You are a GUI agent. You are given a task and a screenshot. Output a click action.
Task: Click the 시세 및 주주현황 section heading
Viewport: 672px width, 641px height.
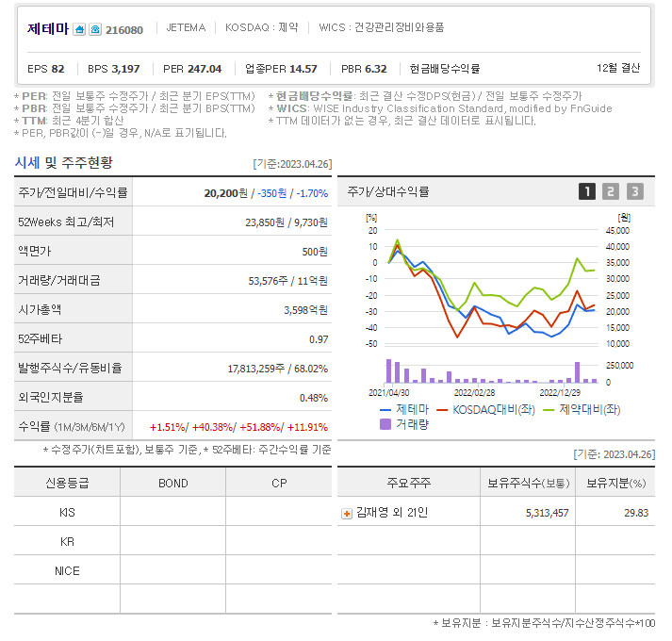(63, 162)
